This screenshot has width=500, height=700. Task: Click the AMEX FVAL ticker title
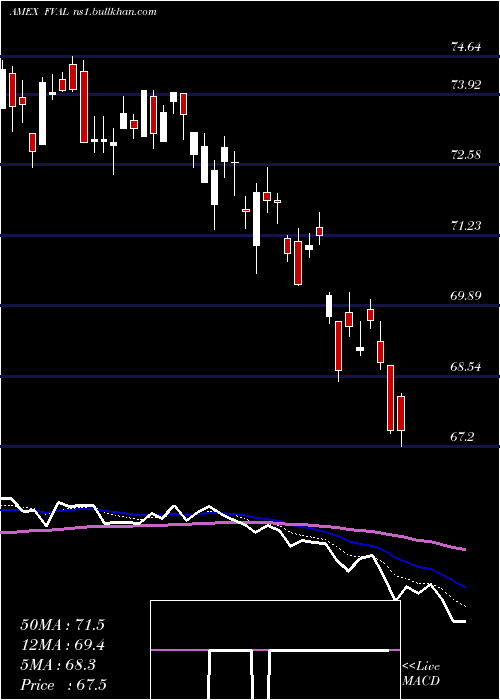pyautogui.click(x=39, y=12)
